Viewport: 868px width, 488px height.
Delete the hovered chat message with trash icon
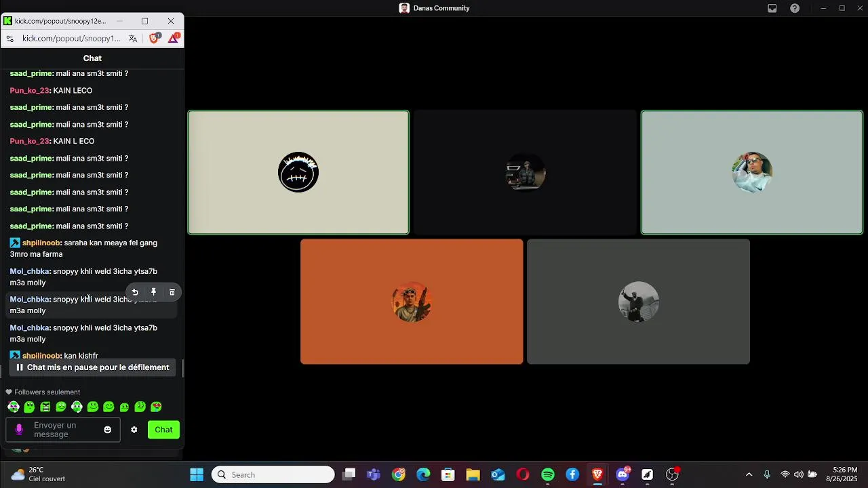tap(172, 292)
